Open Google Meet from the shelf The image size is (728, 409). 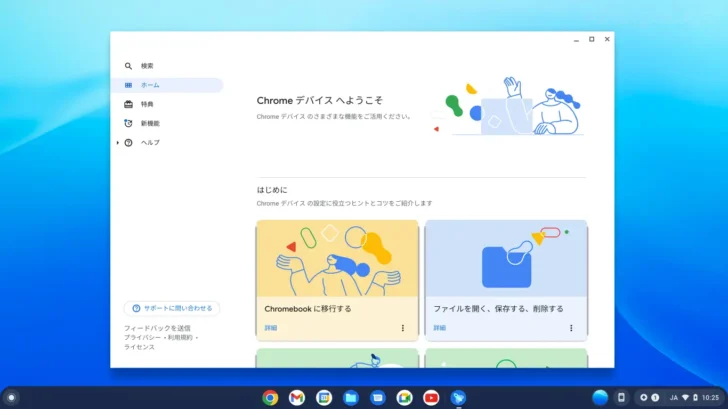point(404,398)
